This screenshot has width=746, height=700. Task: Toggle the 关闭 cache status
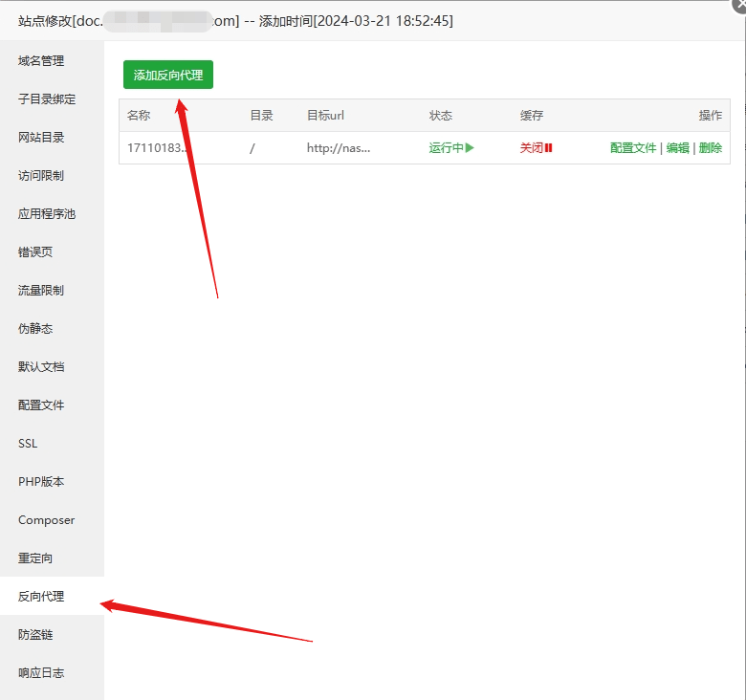click(x=536, y=148)
